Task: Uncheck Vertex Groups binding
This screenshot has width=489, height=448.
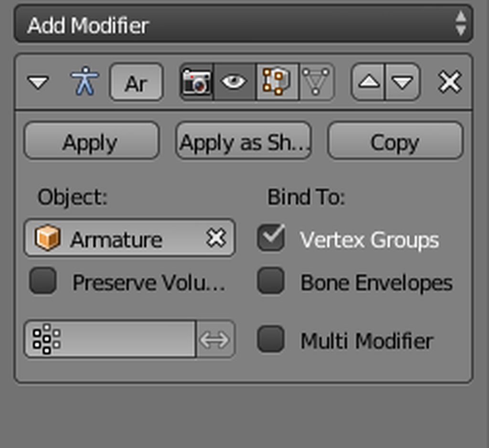Action: 271,238
